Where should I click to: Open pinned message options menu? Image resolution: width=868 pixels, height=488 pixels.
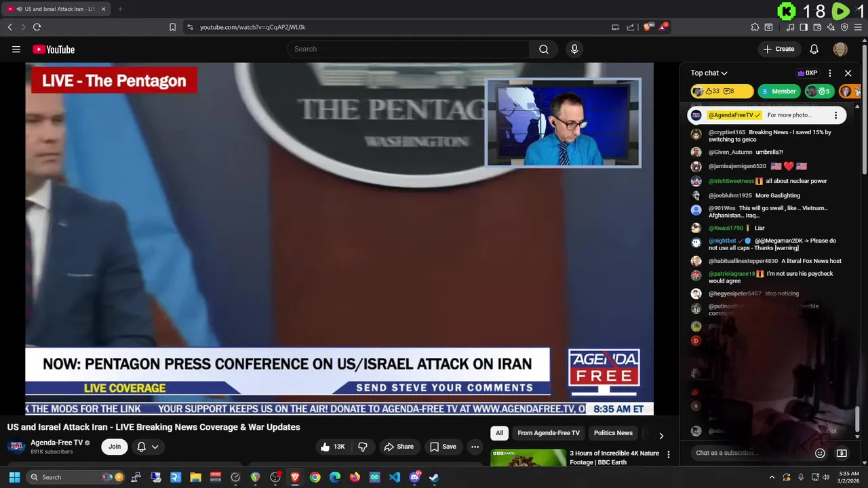coord(835,115)
